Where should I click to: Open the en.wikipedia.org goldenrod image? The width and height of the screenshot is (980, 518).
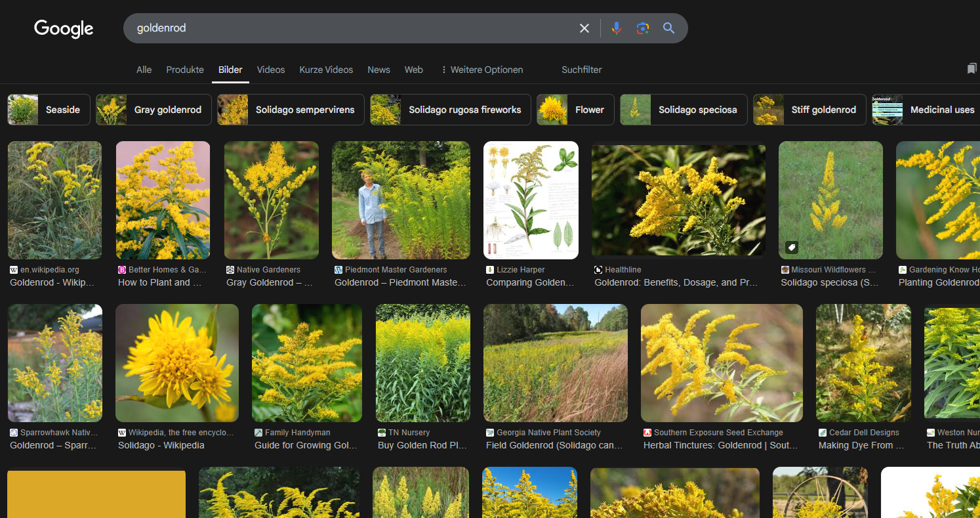[x=54, y=200]
